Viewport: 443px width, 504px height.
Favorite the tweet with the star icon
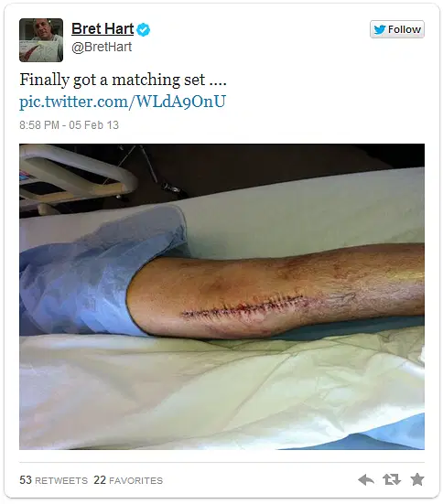(417, 479)
